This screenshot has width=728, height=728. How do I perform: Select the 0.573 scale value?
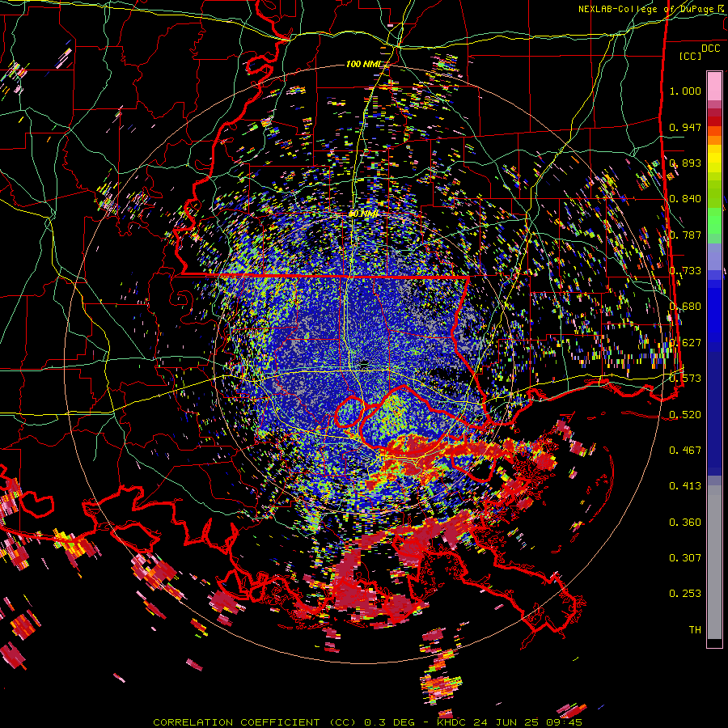pos(685,379)
